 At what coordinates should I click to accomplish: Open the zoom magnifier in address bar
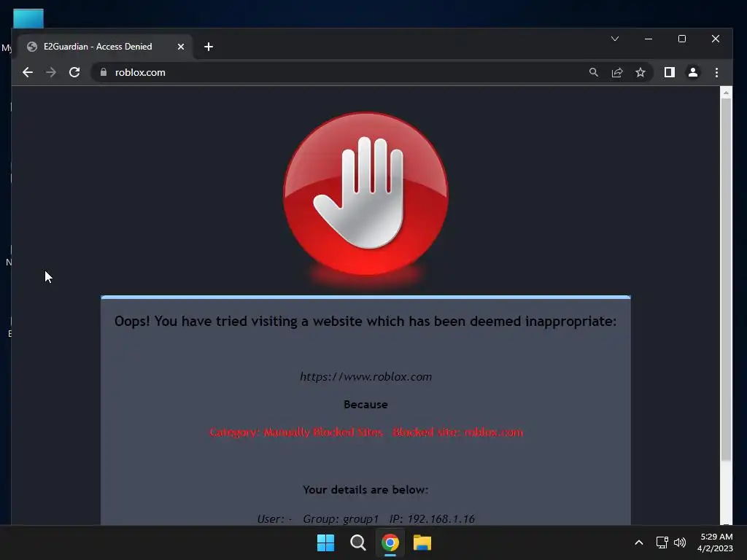593,72
